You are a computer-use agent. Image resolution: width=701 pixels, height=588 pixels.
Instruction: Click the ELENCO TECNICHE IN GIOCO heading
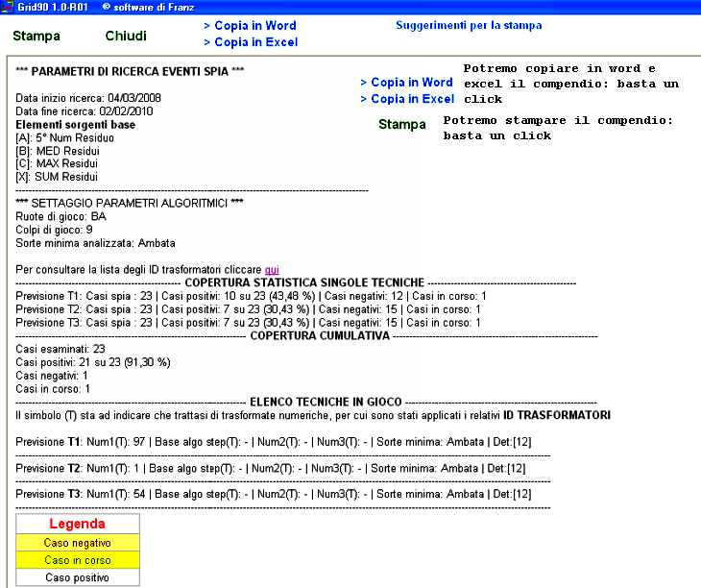(326, 402)
